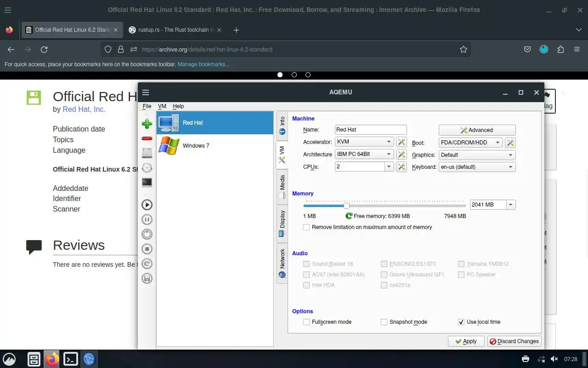Screen dimensions: 588x368
Task: Open the Architecture IBM PC 64Bit dropdown
Action: (364, 154)
